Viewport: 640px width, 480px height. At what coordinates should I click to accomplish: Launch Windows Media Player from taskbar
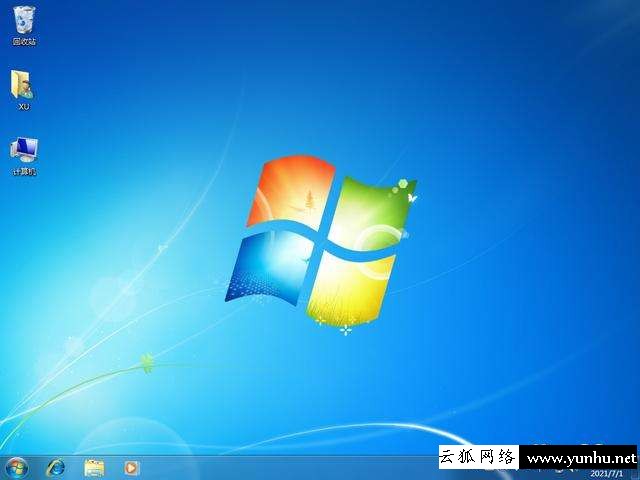coord(131,468)
